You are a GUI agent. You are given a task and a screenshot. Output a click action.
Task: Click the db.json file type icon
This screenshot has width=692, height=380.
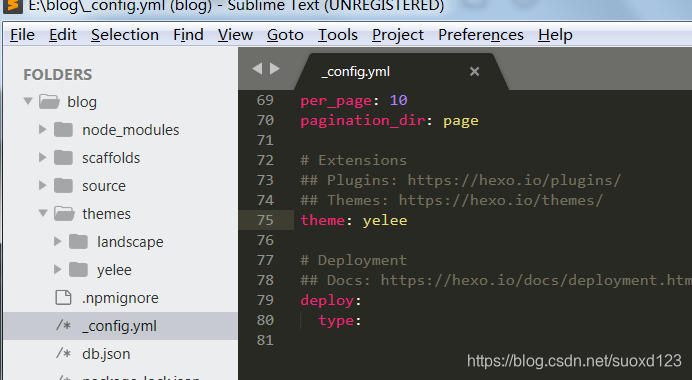[x=63, y=354]
